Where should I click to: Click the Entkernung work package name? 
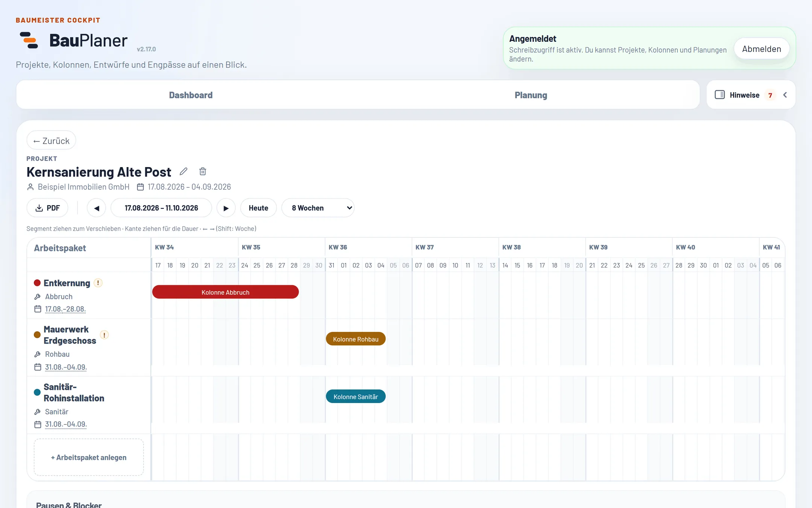tap(67, 283)
